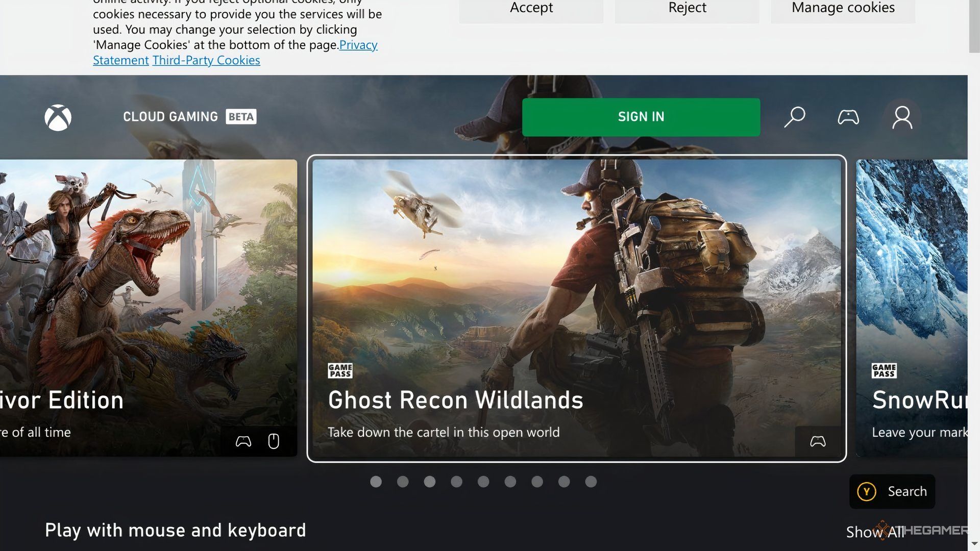This screenshot has width=980, height=551.
Task: Click the controller icon on ARK card
Action: coord(243,441)
